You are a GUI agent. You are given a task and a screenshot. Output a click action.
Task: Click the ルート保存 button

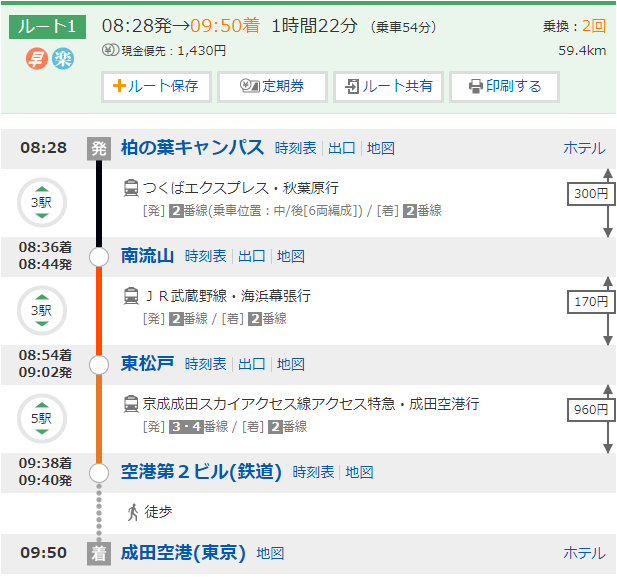(156, 87)
